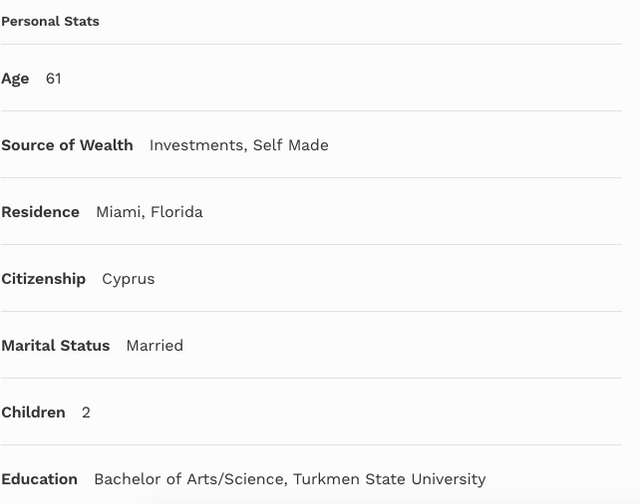Click the Citizenship label
Screen dimensions: 640x504
[43, 279]
